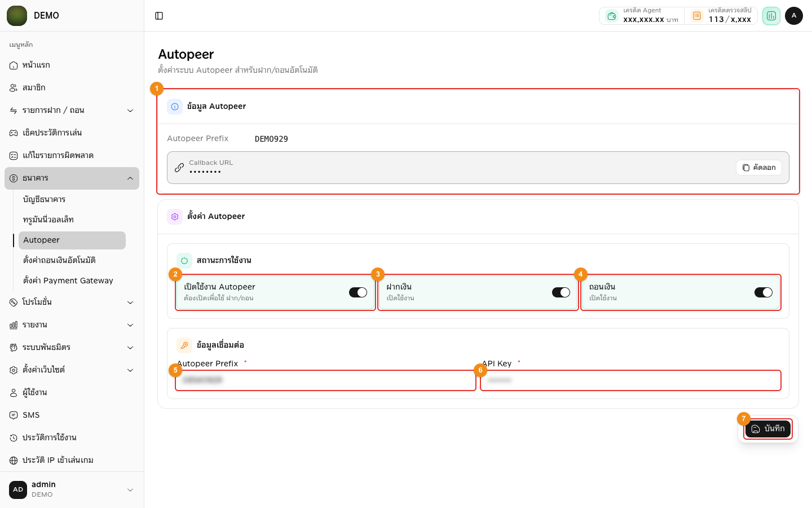
Task: Click the Autopeer Prefix input field
Action: click(x=326, y=380)
